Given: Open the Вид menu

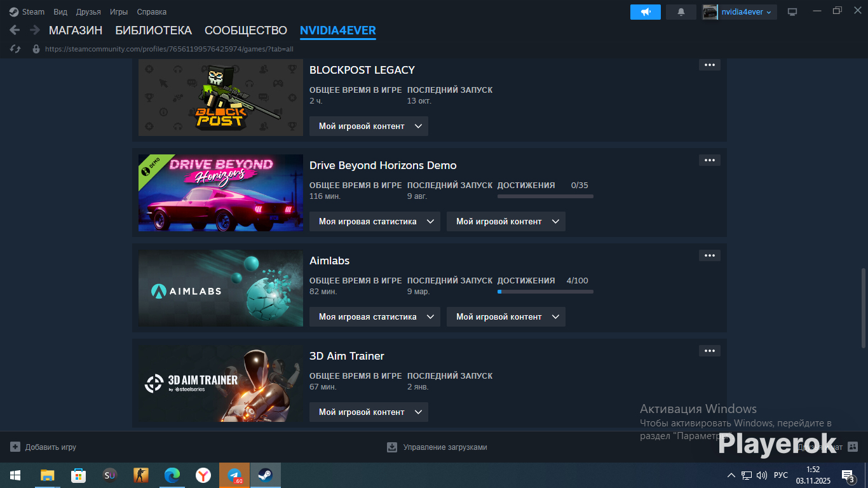Looking at the screenshot, I should coord(60,12).
